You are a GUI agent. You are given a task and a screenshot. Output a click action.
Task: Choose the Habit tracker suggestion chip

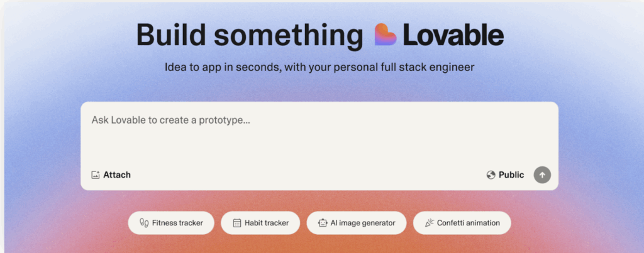pyautogui.click(x=260, y=223)
